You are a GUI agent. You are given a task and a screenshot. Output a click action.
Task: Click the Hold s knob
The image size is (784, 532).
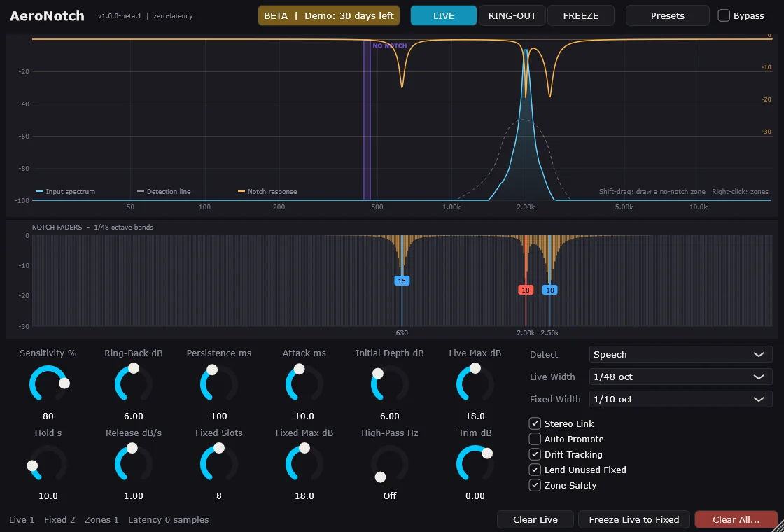click(48, 464)
